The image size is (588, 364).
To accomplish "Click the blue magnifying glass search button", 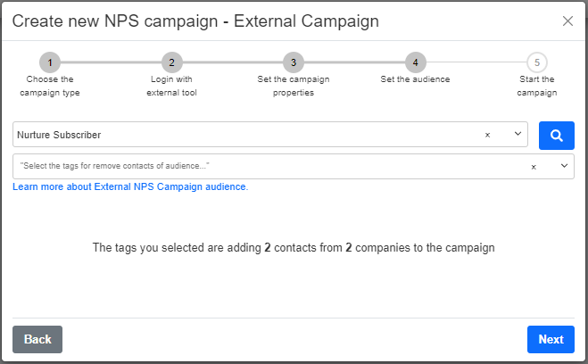I will point(557,136).
